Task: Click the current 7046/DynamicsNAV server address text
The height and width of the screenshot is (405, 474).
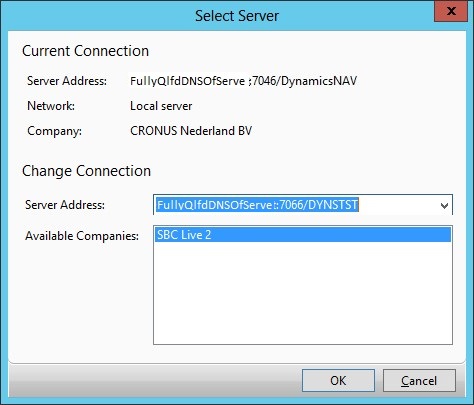Action: coord(243,81)
